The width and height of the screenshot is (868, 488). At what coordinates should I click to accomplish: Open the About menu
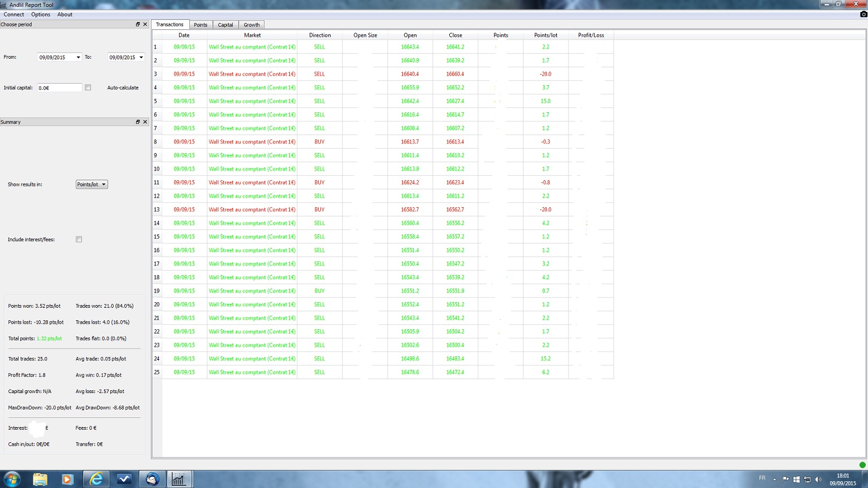click(65, 15)
